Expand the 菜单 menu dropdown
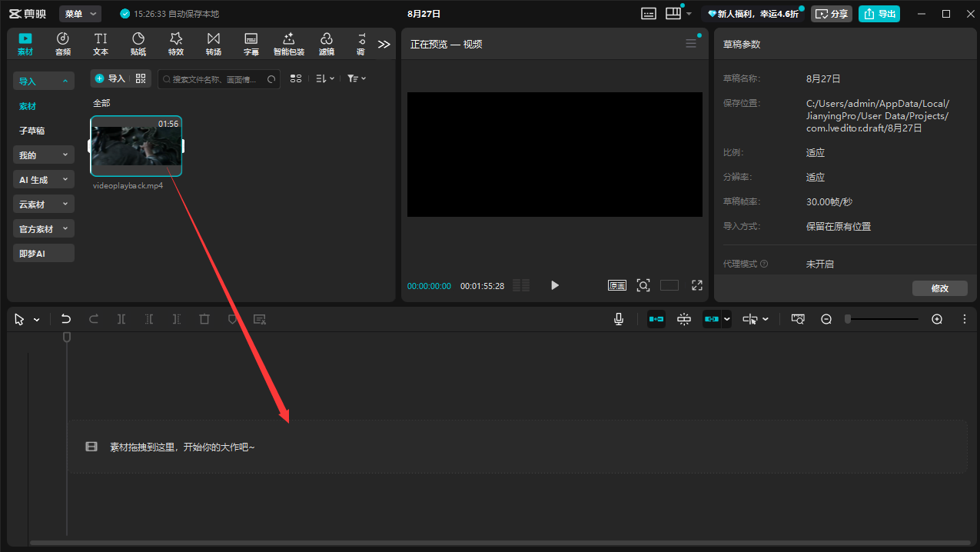 coord(80,14)
